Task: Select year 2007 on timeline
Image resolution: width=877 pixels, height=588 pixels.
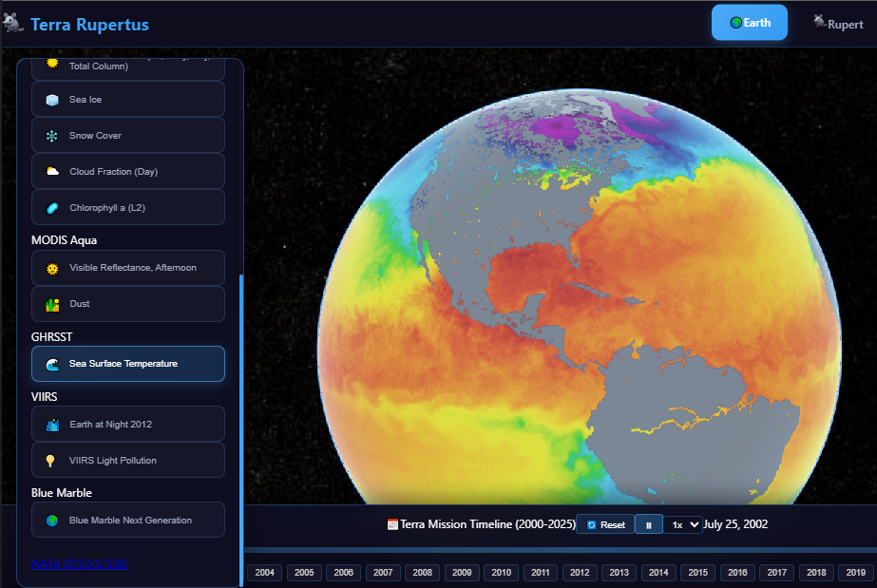Action: pos(383,573)
